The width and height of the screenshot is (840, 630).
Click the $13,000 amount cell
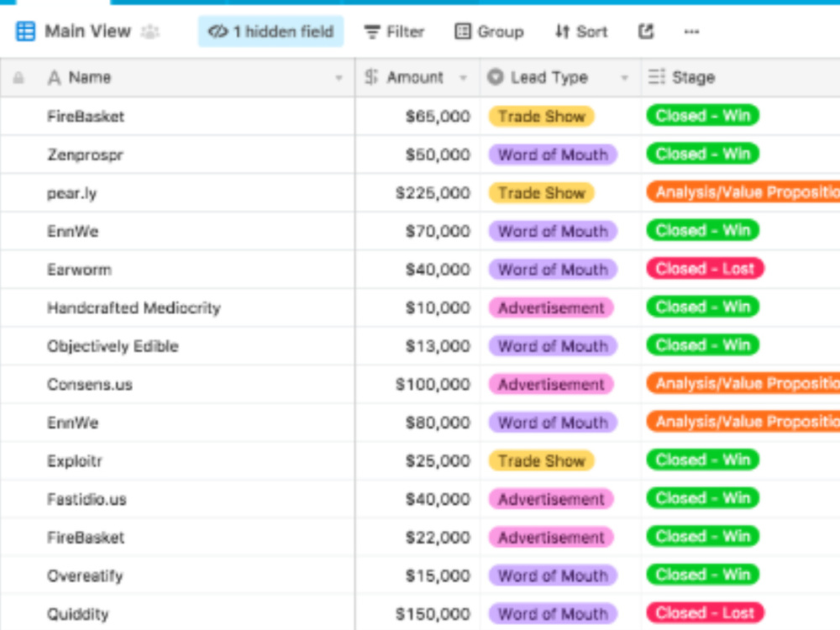417,346
